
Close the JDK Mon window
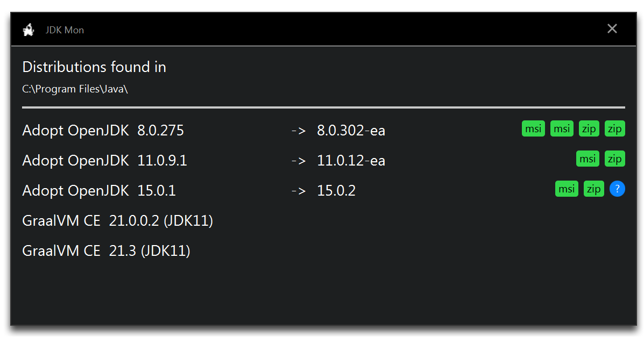click(x=612, y=28)
